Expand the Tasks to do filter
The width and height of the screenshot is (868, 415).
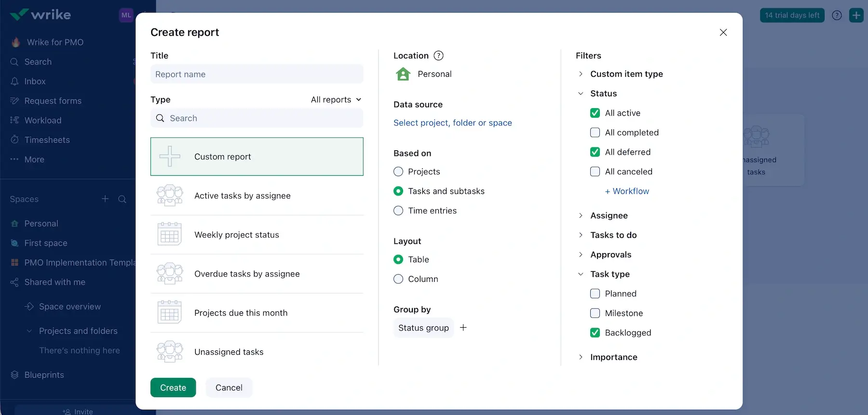pyautogui.click(x=581, y=235)
